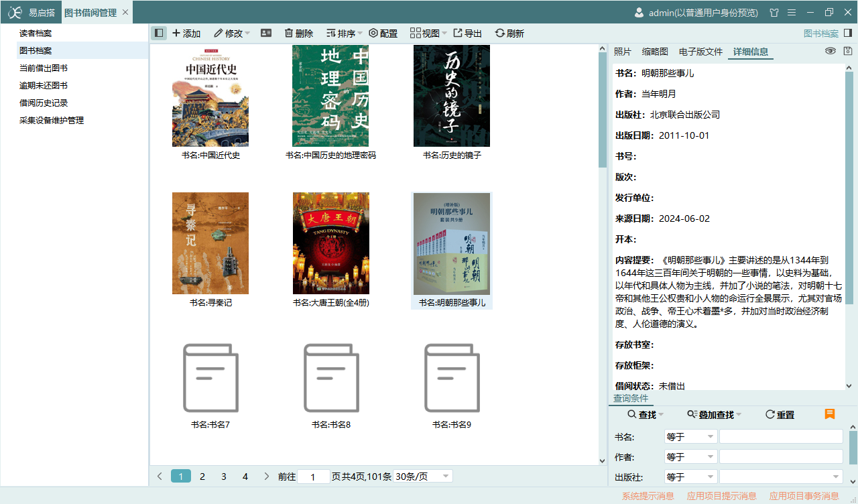Image resolution: width=858 pixels, height=504 pixels.
Task: Open the 30条/页 page size dropdown
Action: (423, 477)
